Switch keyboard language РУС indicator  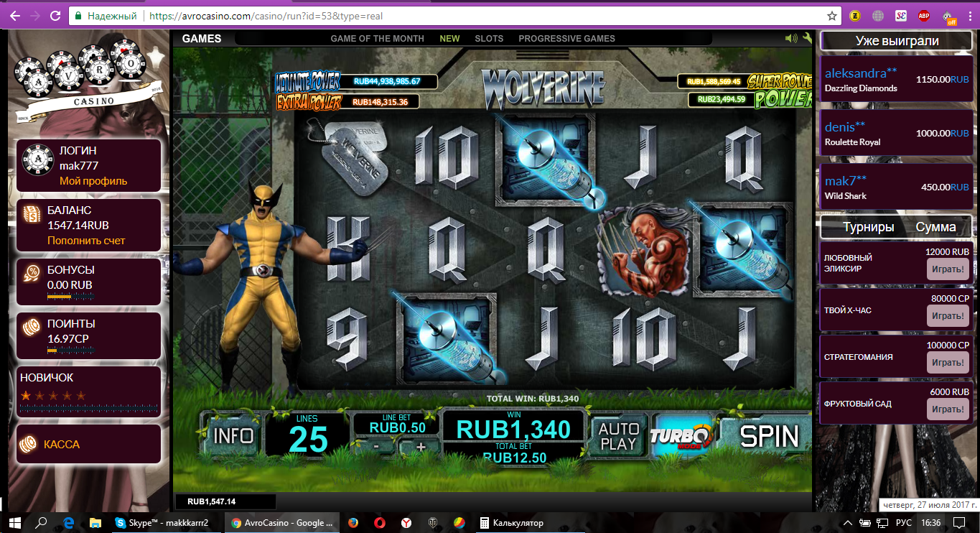(905, 523)
